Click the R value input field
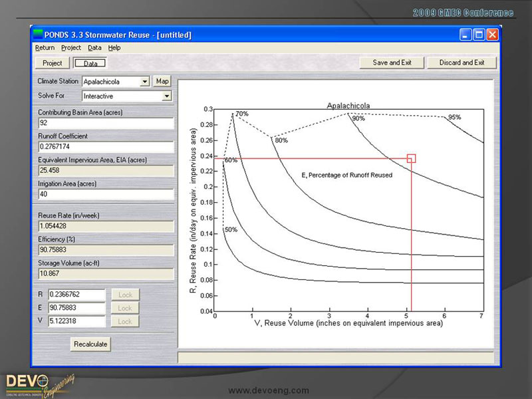 [x=76, y=295]
